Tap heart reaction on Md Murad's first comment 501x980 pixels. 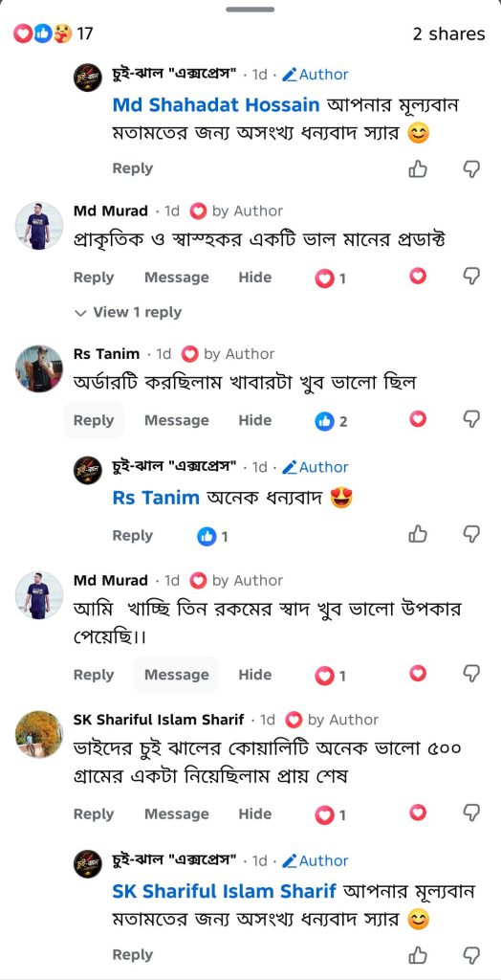coord(418,277)
